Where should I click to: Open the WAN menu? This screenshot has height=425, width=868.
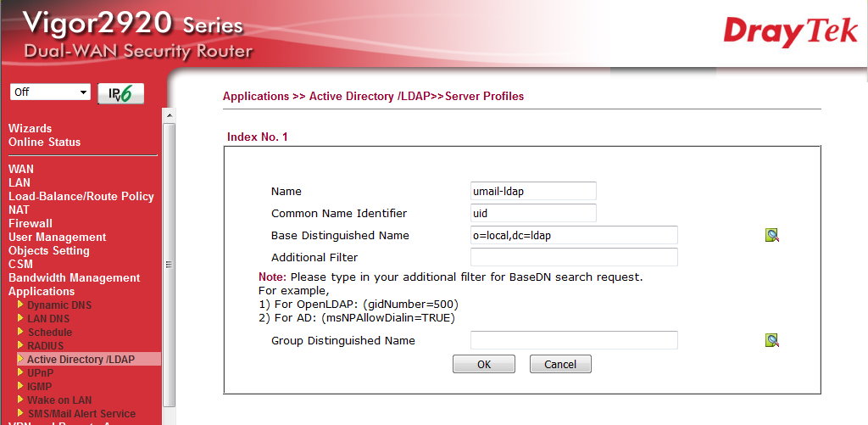[x=21, y=169]
